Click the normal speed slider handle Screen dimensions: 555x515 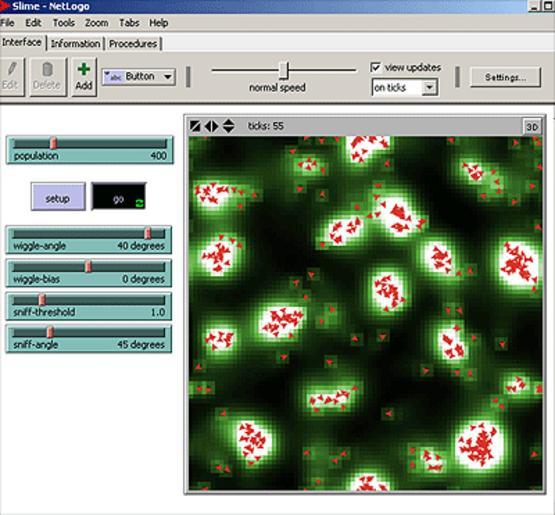click(284, 70)
